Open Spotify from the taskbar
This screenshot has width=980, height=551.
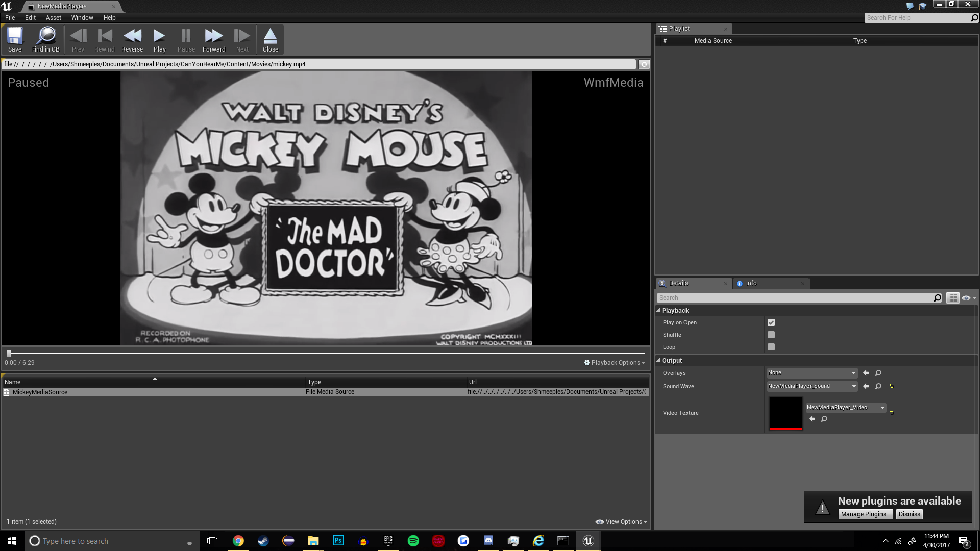point(413,541)
